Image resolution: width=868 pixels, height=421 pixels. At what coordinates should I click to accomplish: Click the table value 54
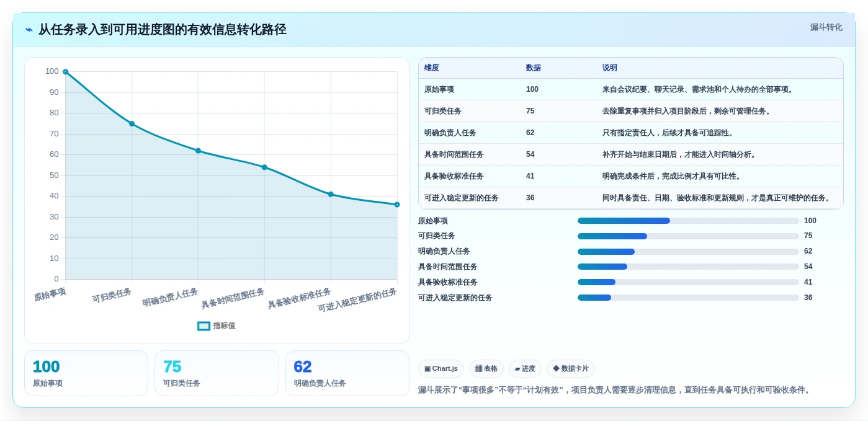point(530,154)
